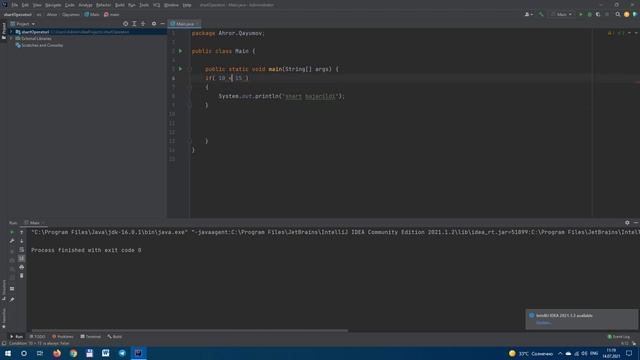Click 'Process finished with exit code 0' text

coord(86,250)
